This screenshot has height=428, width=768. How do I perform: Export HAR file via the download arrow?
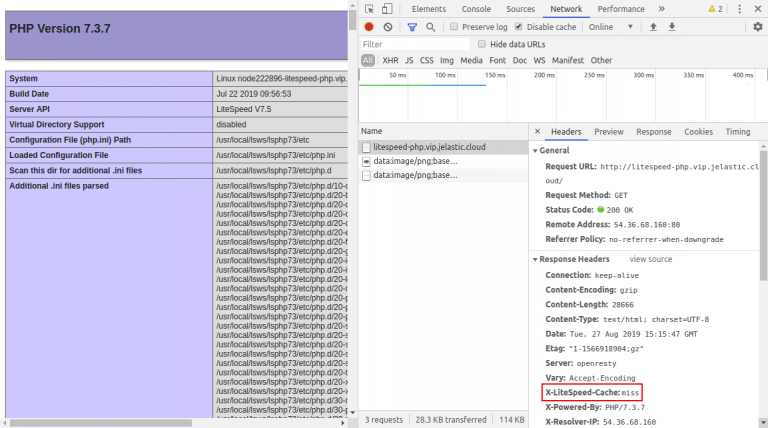pos(672,27)
